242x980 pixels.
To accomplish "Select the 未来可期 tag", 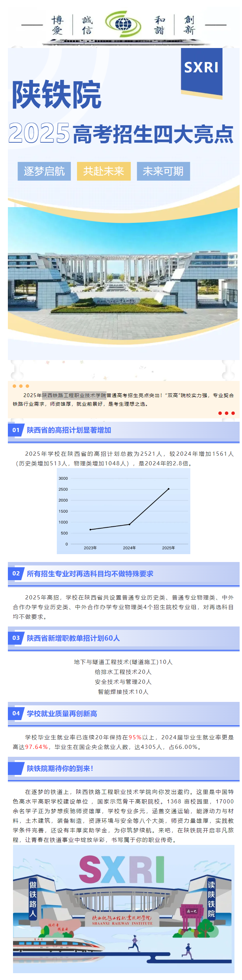I will 163,171.
